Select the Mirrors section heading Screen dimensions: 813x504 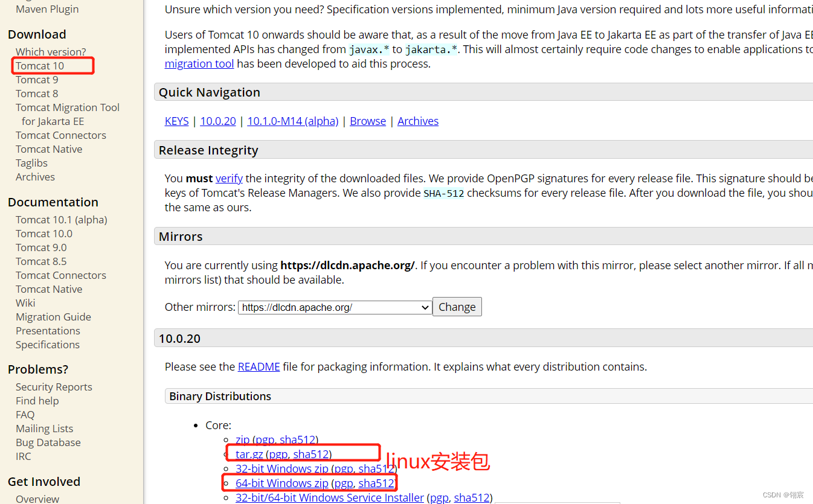181,237
